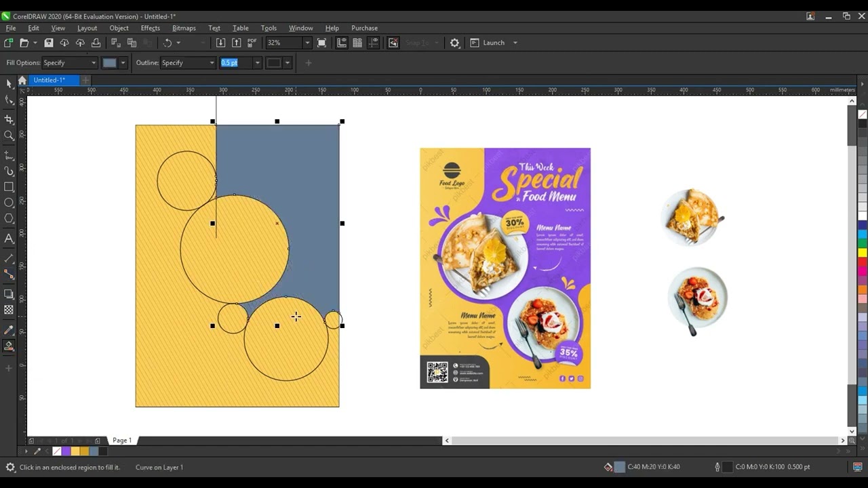Click the Undo arrow icon
The width and height of the screenshot is (868, 488).
coord(167,43)
